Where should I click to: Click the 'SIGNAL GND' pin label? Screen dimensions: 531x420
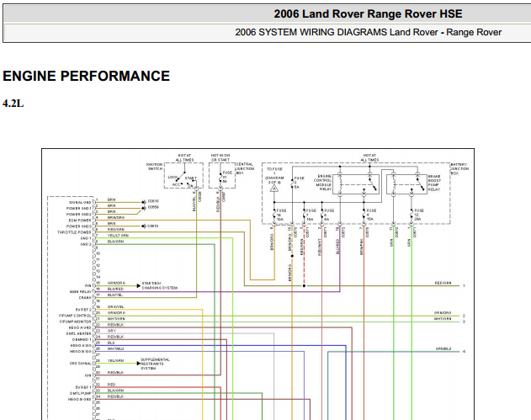[80, 203]
